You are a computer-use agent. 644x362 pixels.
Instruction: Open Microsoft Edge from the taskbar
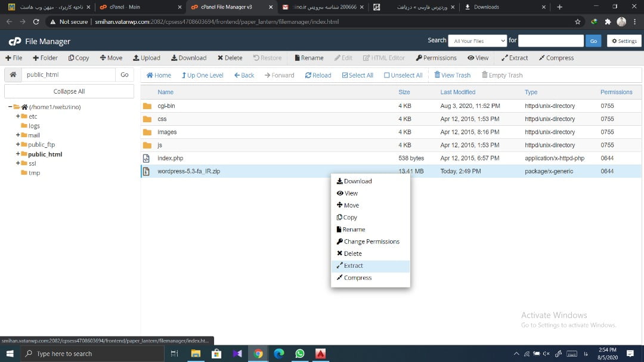click(279, 354)
